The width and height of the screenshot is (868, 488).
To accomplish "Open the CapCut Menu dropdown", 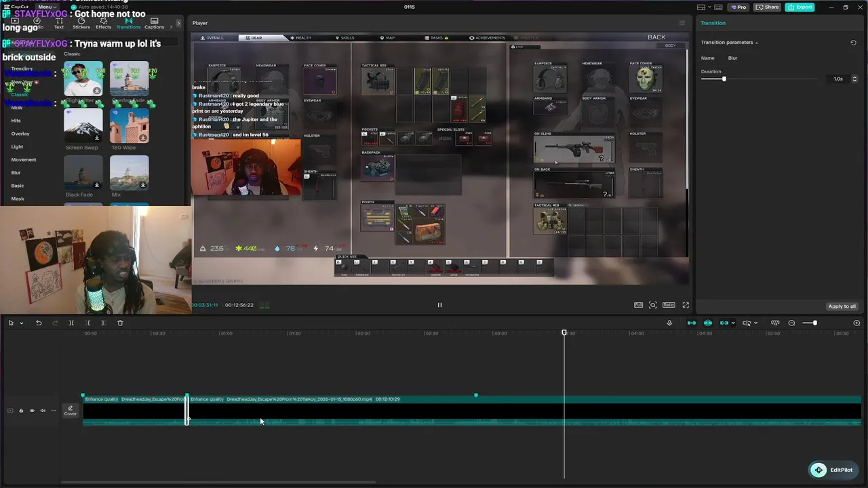I will click(47, 7).
